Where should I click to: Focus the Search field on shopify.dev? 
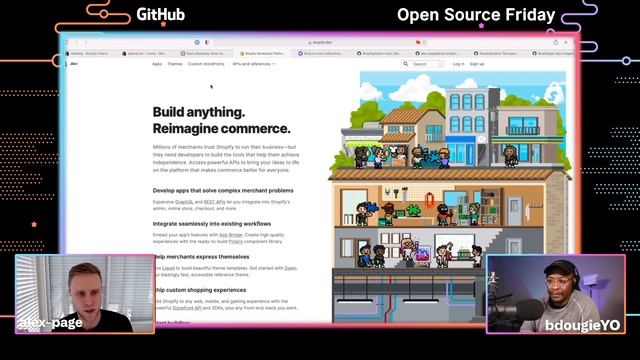(x=423, y=64)
